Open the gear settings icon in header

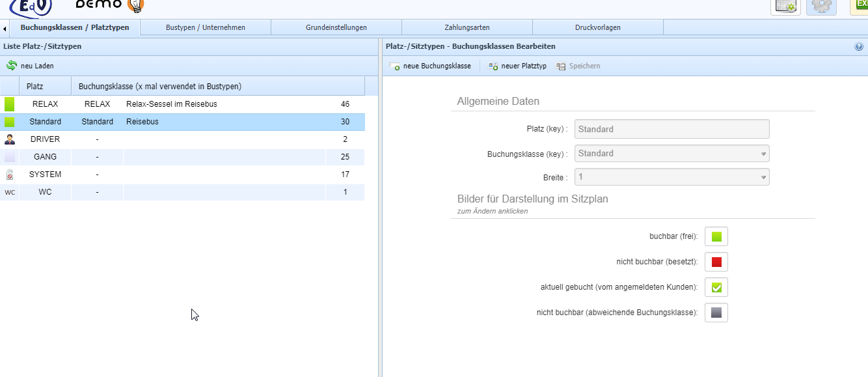pyautogui.click(x=821, y=5)
